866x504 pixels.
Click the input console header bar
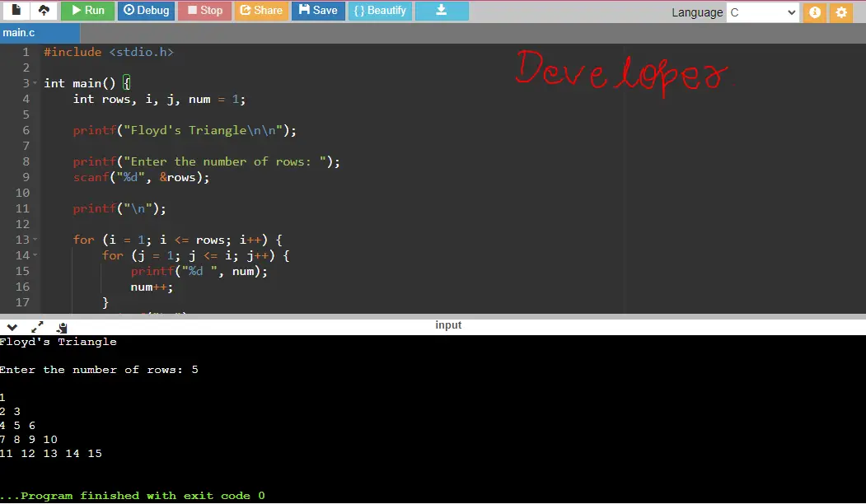[x=448, y=325]
